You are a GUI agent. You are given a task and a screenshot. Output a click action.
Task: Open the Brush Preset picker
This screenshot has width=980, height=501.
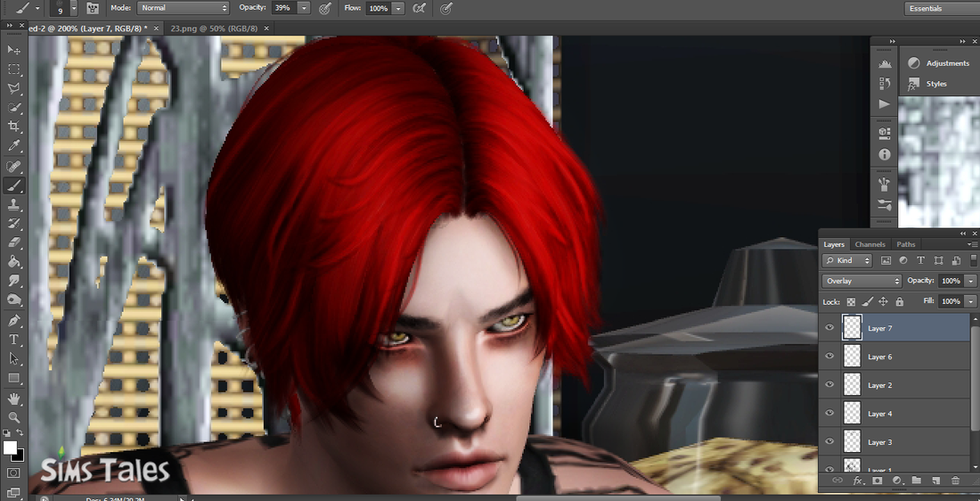click(74, 8)
